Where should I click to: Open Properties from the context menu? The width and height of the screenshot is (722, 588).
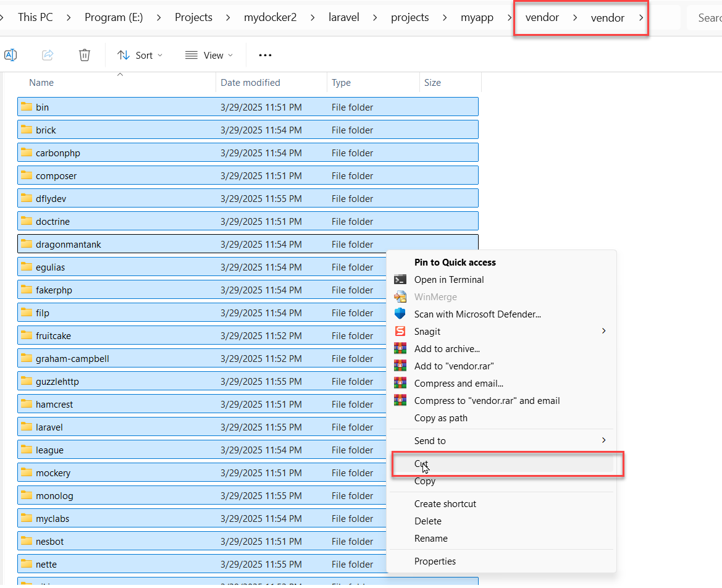pos(502,561)
